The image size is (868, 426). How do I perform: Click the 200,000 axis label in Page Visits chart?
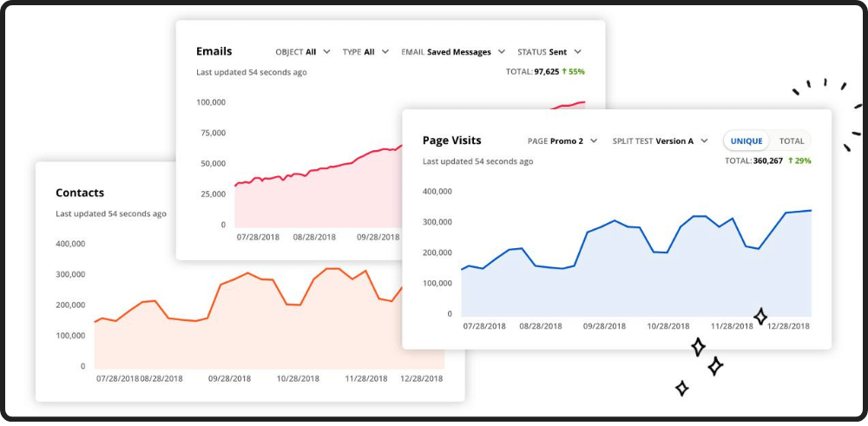437,252
